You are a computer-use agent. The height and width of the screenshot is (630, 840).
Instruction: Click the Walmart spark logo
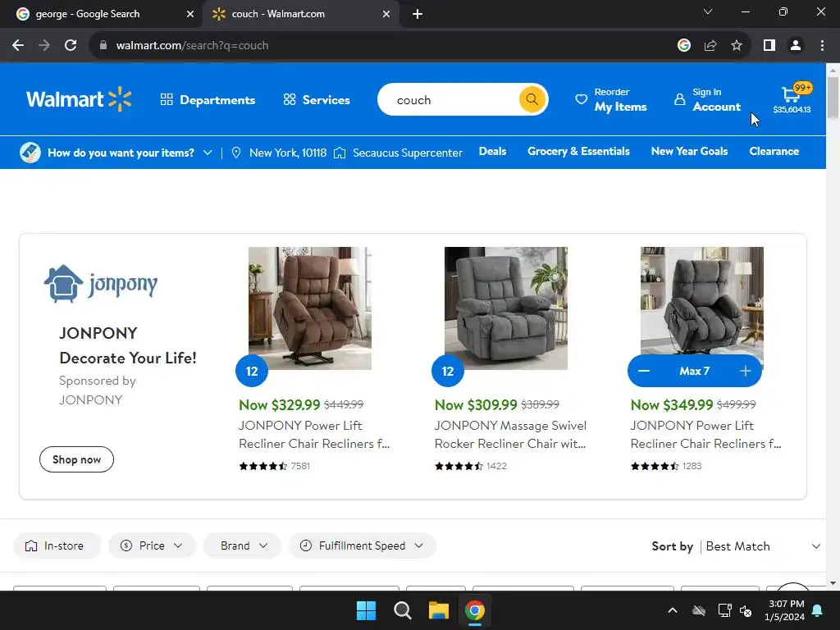point(80,99)
